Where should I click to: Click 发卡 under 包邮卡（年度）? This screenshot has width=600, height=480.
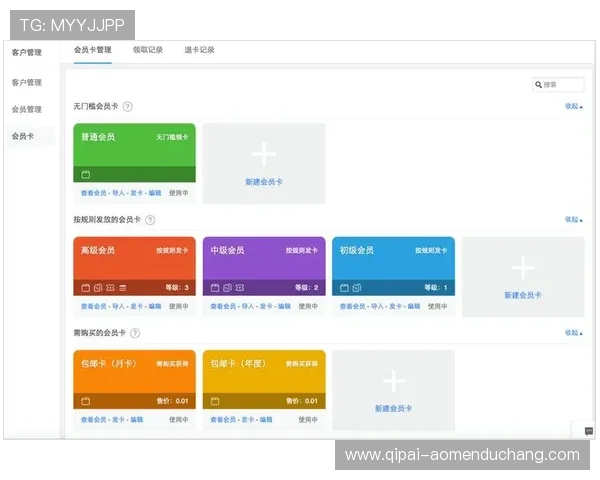coord(248,420)
